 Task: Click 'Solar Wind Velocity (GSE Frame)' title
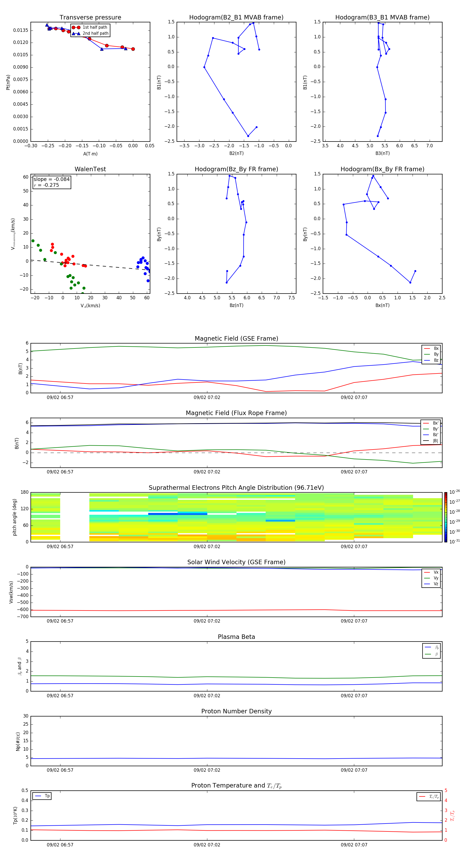click(x=236, y=562)
